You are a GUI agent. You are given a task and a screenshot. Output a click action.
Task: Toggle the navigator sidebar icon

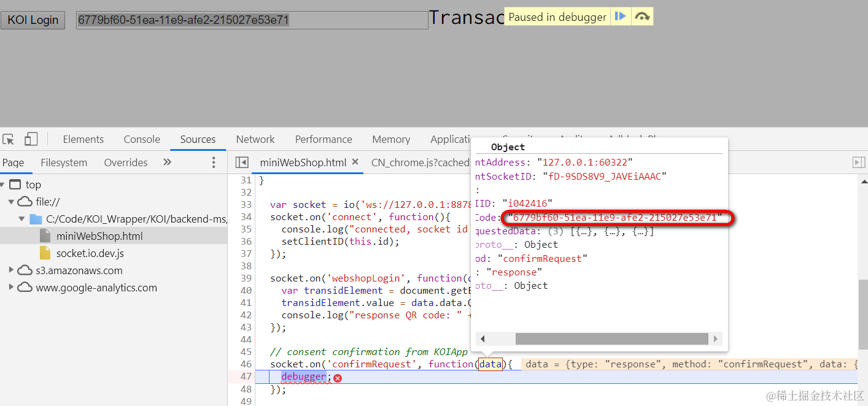click(x=242, y=163)
